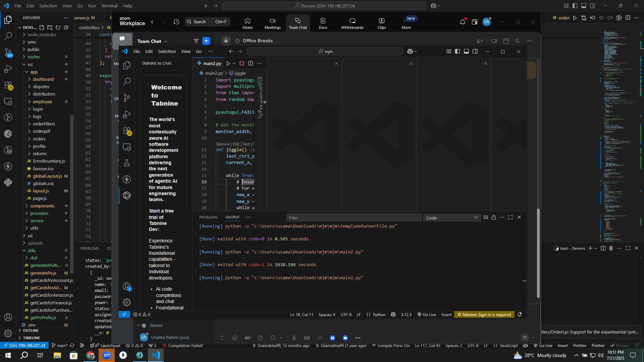
Task: Click SSH: 199.188.207.24 remote indicator
Action: 24,346
